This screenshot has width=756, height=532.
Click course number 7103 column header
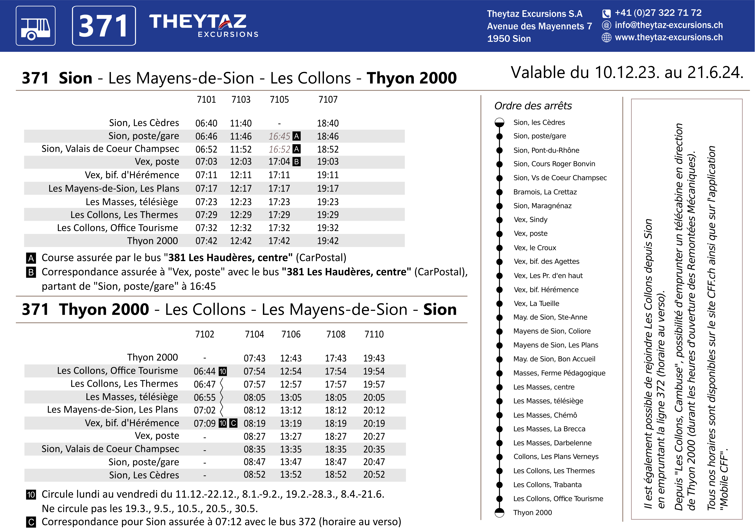[x=241, y=99]
